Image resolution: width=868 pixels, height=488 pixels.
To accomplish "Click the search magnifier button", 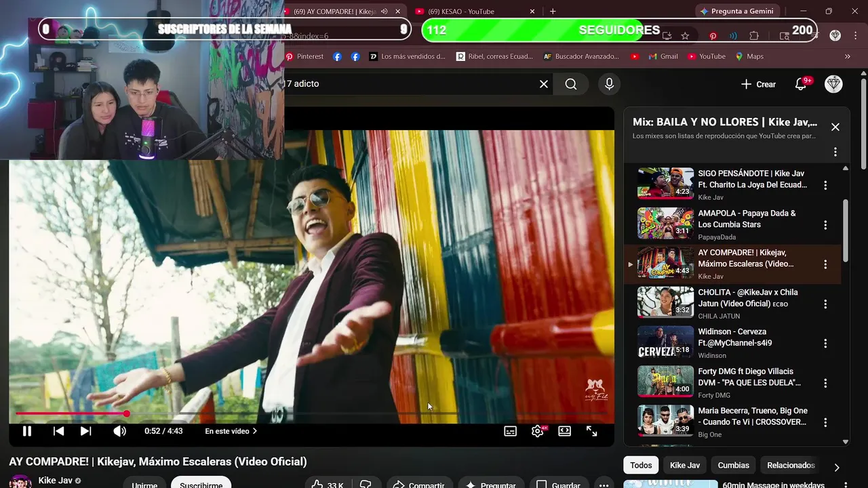I will click(571, 84).
